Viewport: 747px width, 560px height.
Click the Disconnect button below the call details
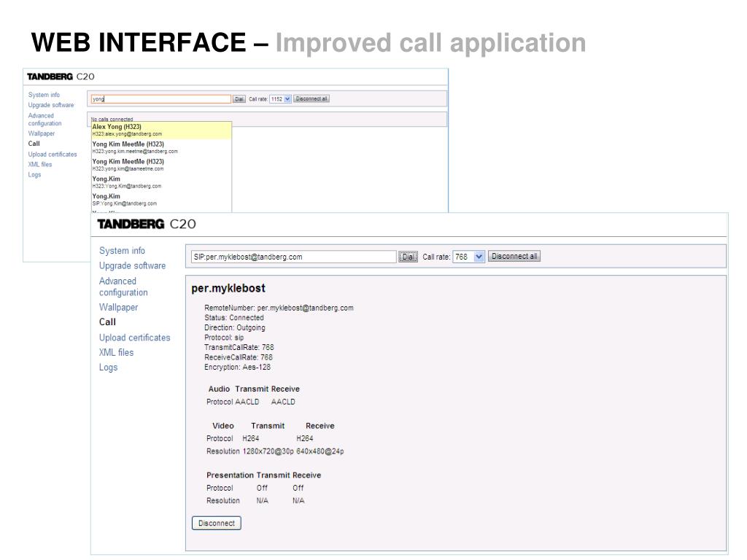(217, 523)
